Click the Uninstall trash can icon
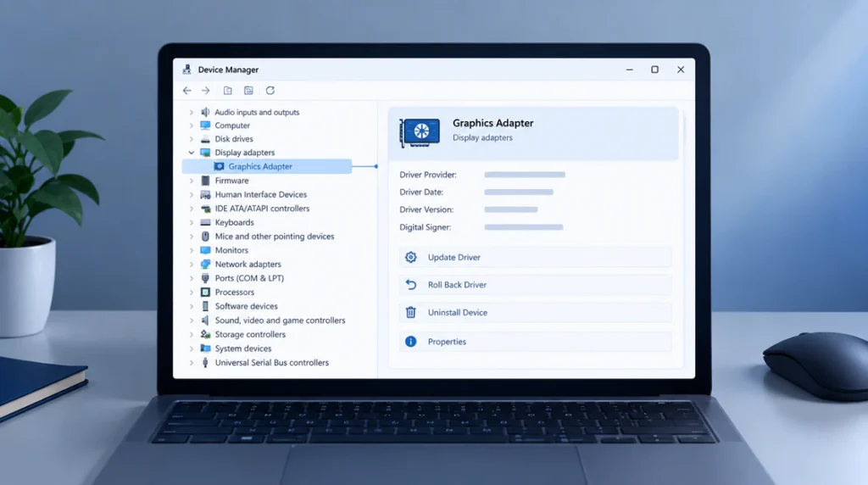 pos(411,312)
